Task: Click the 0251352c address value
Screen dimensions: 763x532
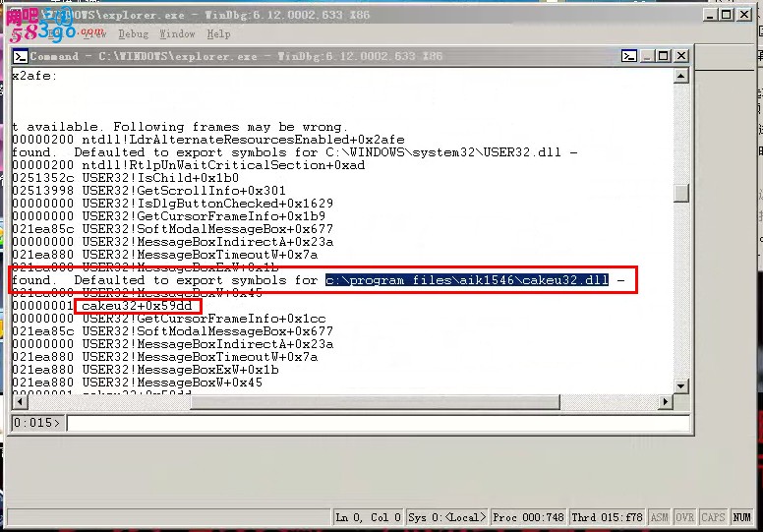Action: [43, 178]
